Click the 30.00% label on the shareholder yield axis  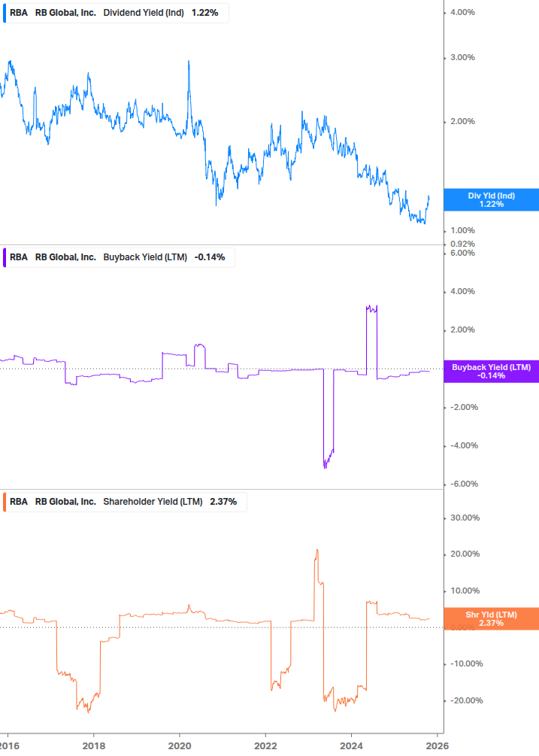[x=464, y=518]
